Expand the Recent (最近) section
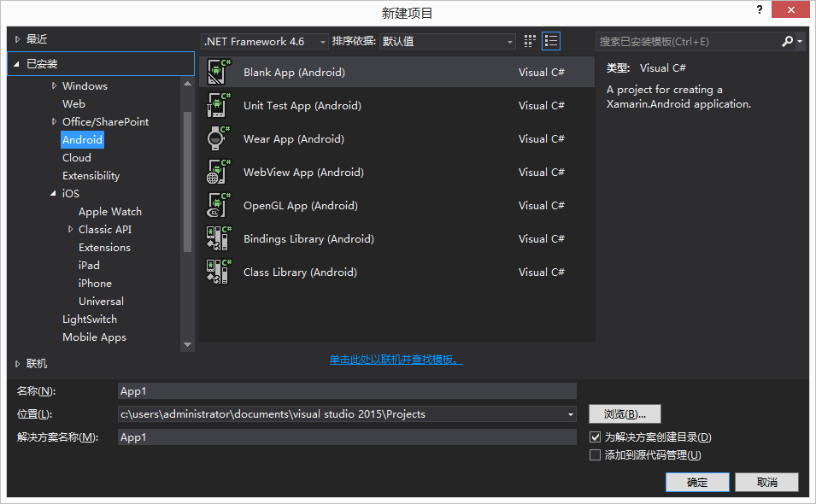This screenshot has height=504, width=816. pyautogui.click(x=17, y=39)
